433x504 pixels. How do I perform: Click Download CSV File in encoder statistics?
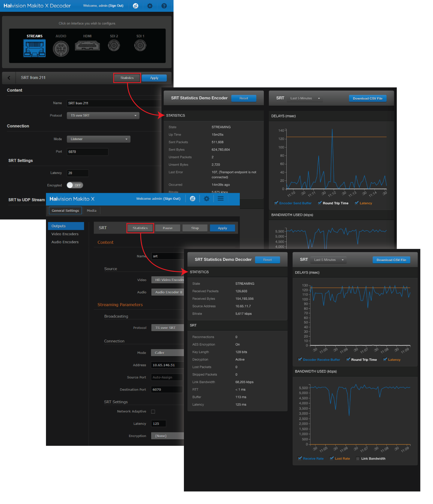point(367,99)
